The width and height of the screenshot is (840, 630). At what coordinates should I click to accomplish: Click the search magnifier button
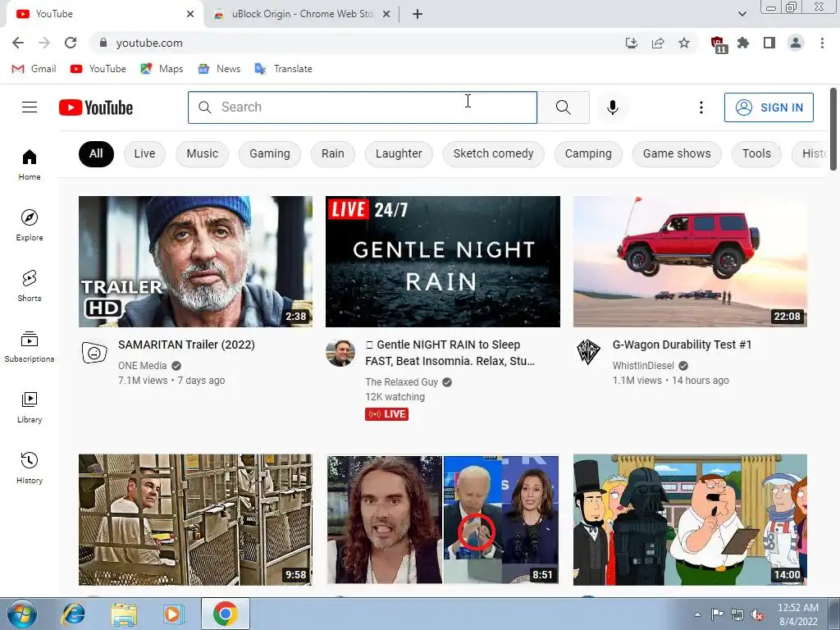tap(563, 107)
